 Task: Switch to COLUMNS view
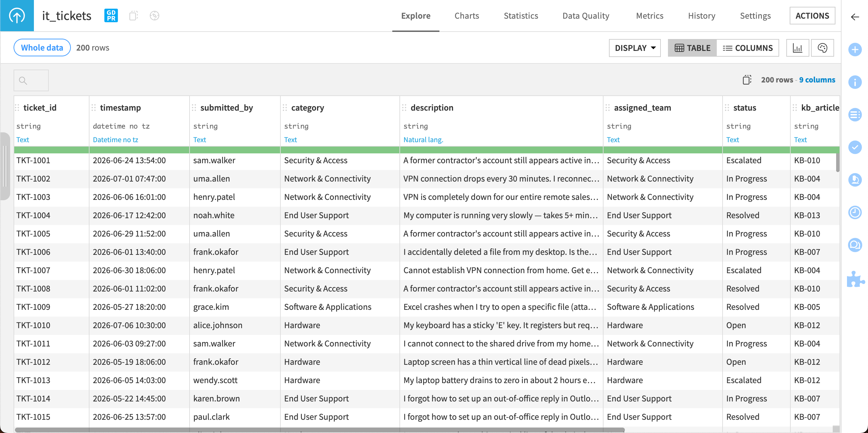coord(748,48)
